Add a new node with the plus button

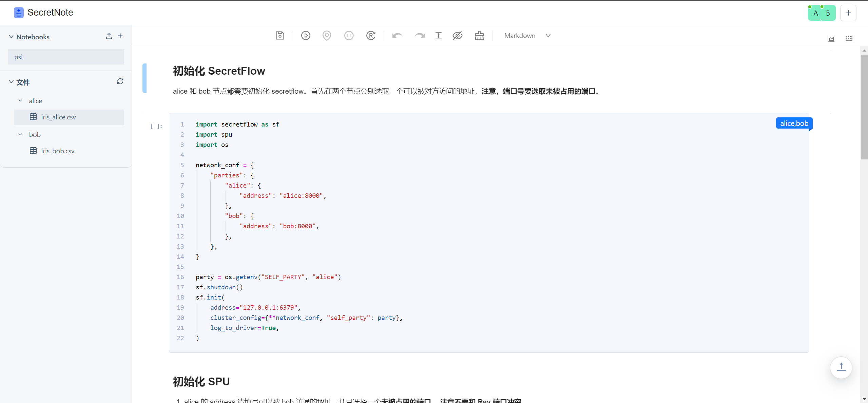848,13
